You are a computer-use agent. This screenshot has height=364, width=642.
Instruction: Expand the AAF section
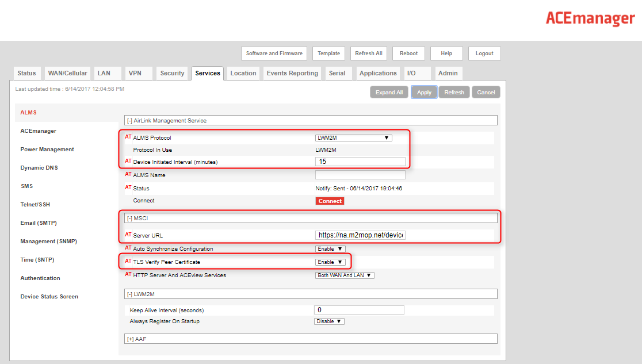point(129,339)
